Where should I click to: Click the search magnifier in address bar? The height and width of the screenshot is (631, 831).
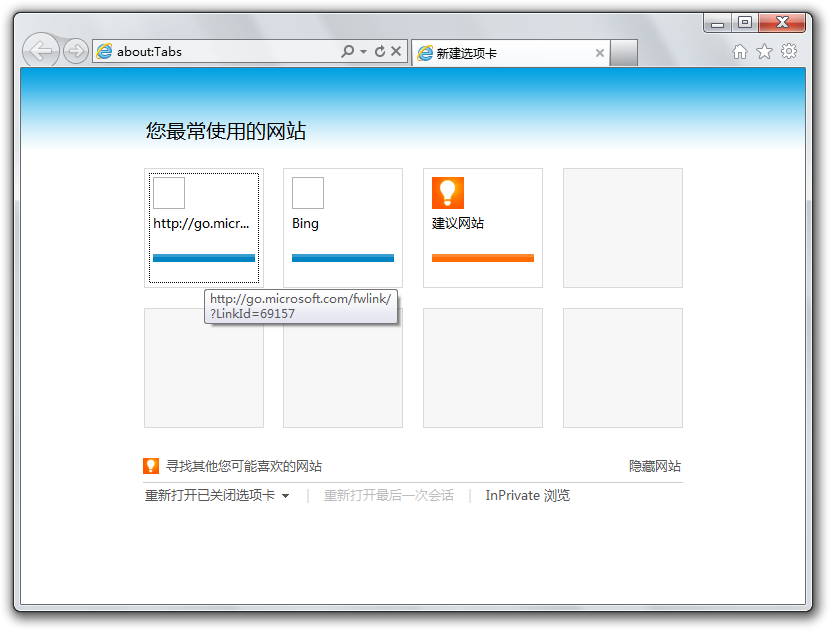coord(348,51)
